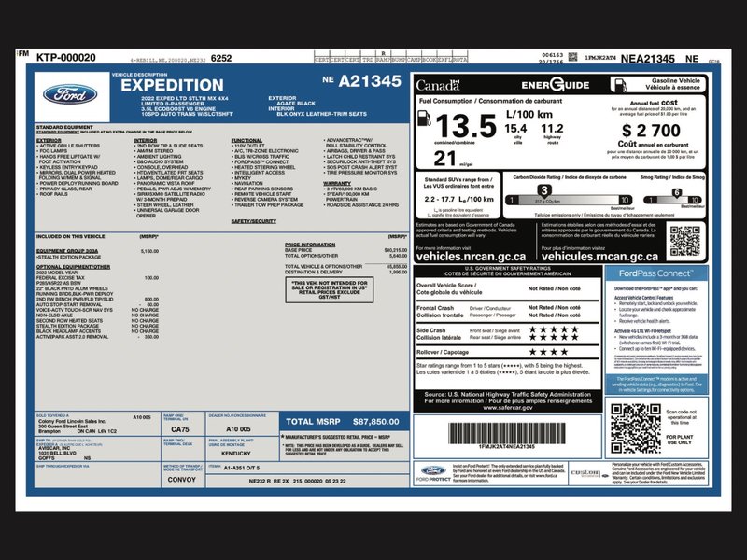Click the side crash five-star rating
This screenshot has height=560, width=747.
(554, 333)
